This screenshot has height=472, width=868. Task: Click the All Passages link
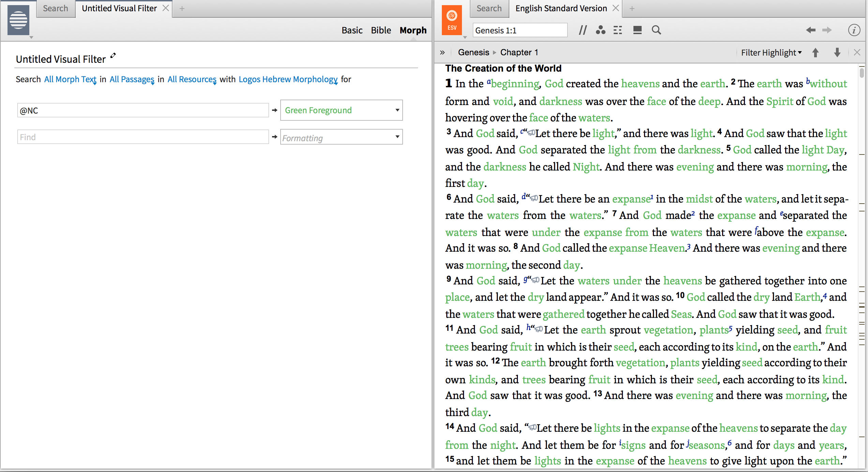pyautogui.click(x=132, y=79)
